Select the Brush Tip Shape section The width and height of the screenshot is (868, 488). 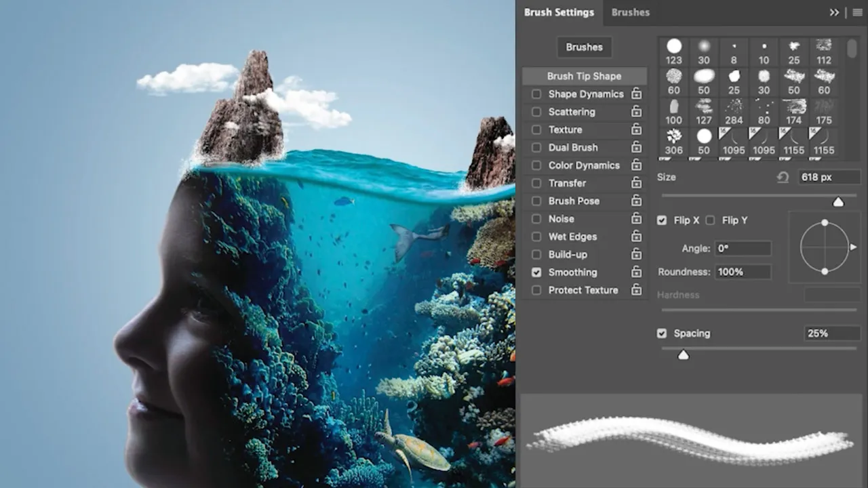click(x=584, y=76)
